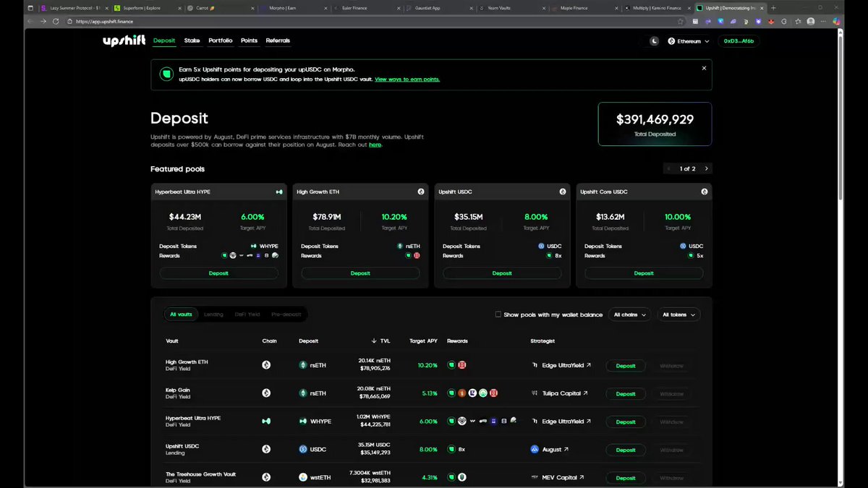Viewport: 868px width, 488px height.
Task: Switch to Maple Finance browser tab
Action: click(x=584, y=8)
